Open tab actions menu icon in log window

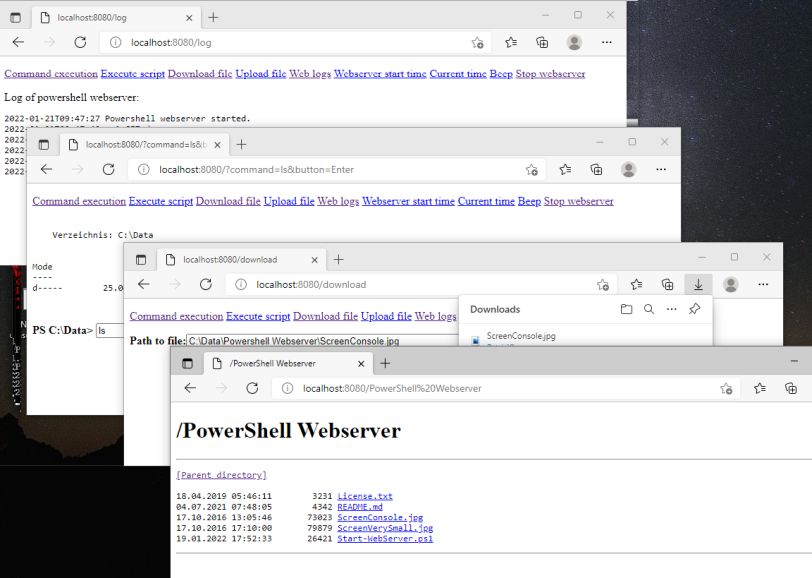[x=16, y=18]
